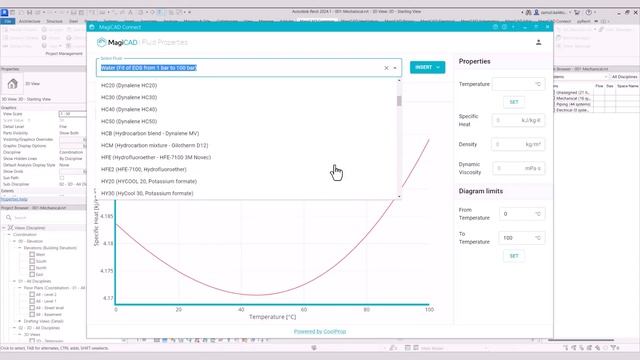Select the Mechanical row in System Browser
Viewport: 640px width, 360px height.
573,98
